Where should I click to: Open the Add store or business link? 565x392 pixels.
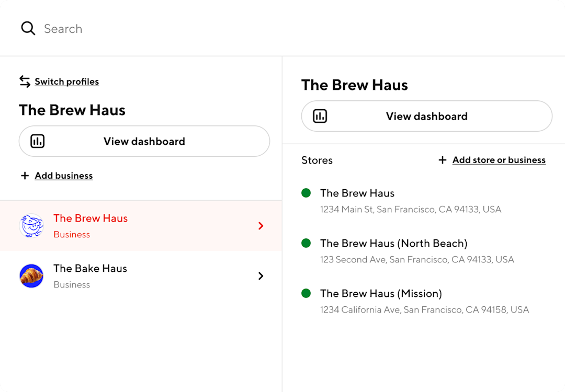click(x=499, y=160)
